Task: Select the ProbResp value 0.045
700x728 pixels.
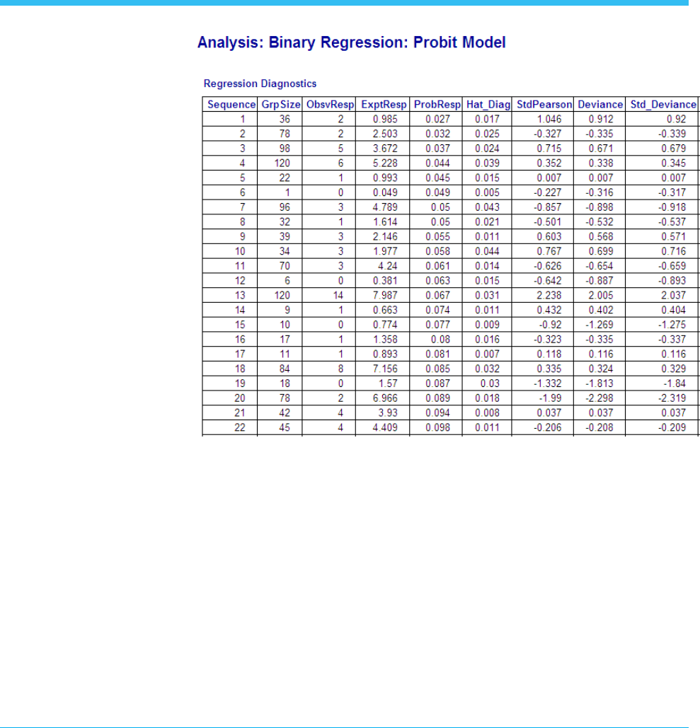Action: (437, 178)
